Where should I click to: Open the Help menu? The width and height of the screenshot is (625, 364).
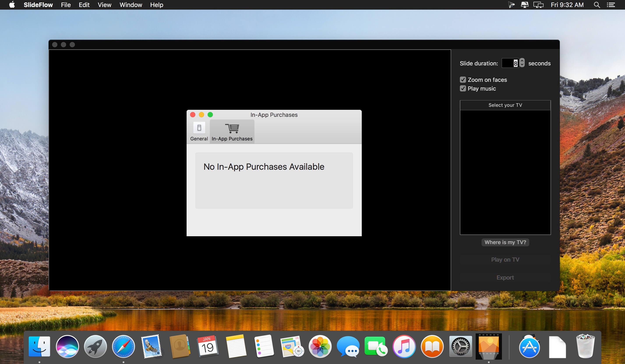click(x=157, y=5)
